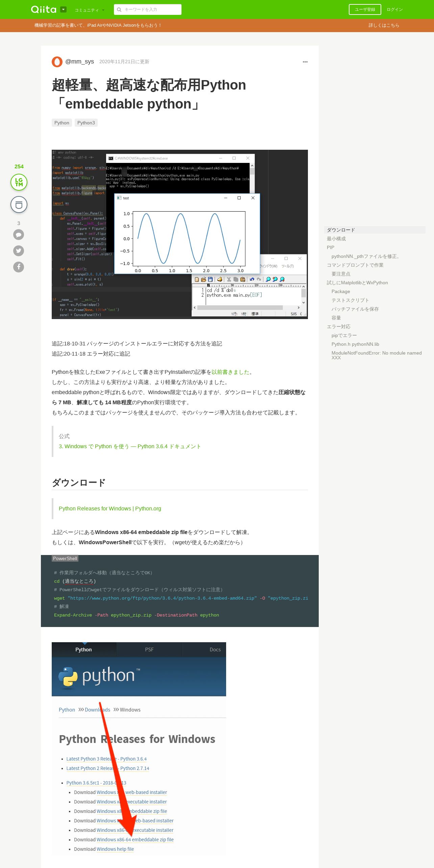Expand the コミュニティ menu
The width and height of the screenshot is (434, 868).
click(x=90, y=10)
